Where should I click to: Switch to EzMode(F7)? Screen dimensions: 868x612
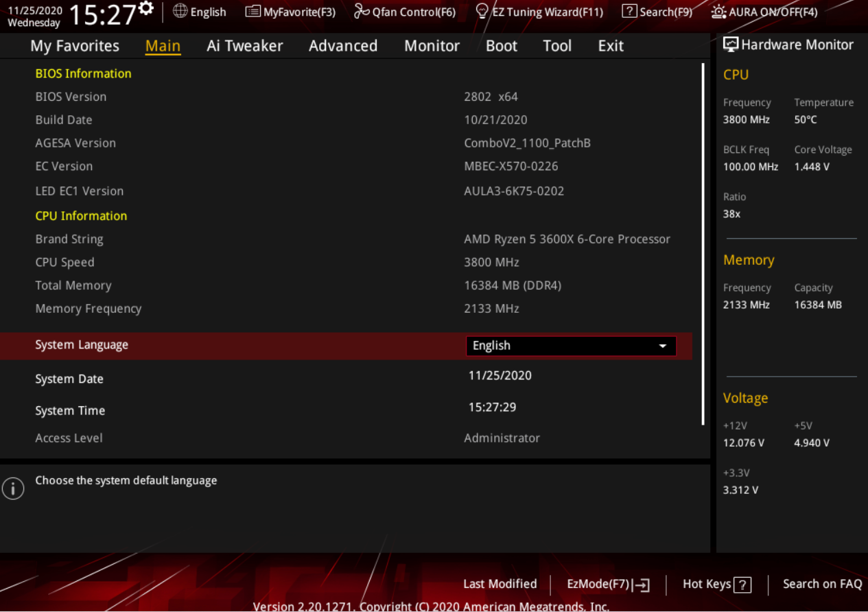click(609, 585)
